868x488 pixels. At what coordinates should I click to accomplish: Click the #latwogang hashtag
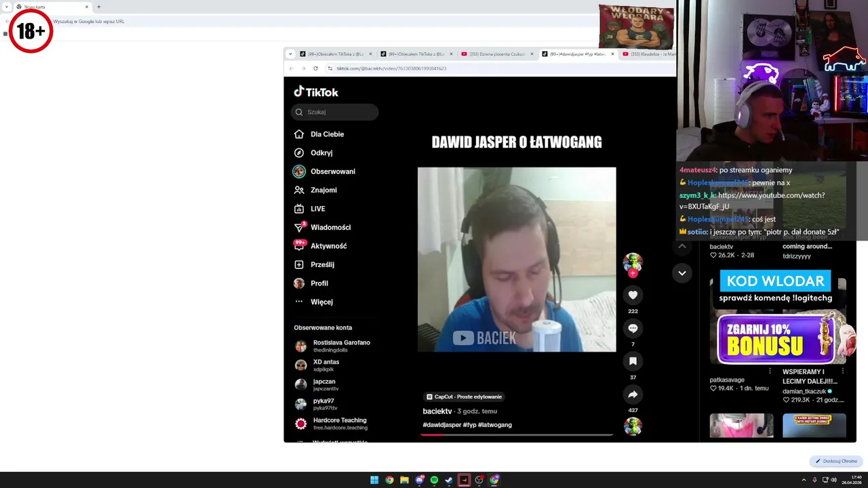(x=495, y=425)
